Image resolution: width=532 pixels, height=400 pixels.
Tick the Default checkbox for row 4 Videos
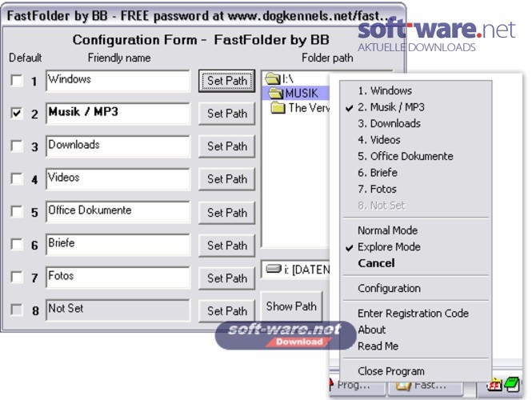17,178
